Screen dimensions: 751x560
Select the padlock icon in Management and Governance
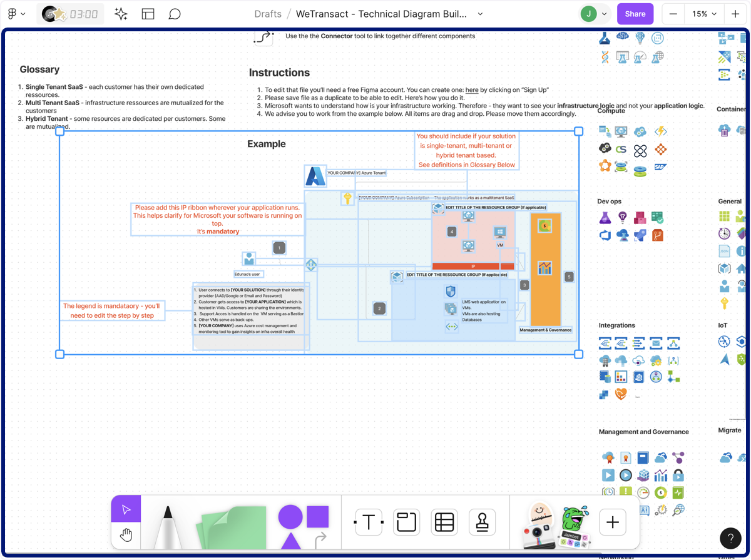(x=678, y=475)
